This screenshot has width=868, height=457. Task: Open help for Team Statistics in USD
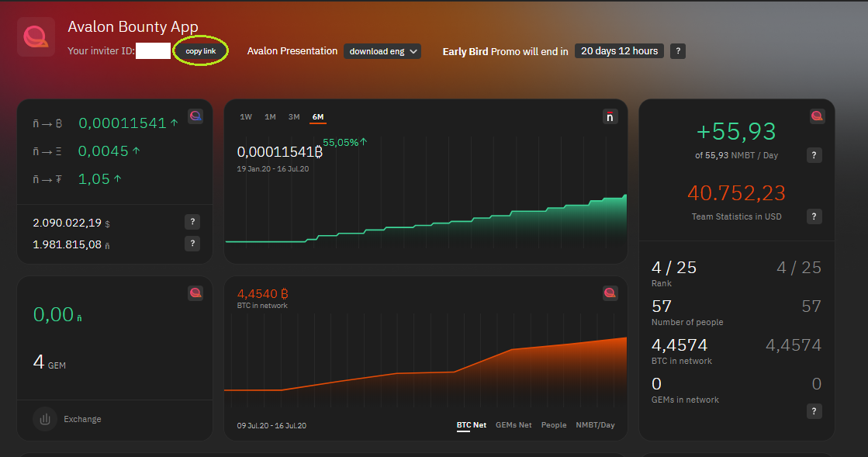coord(814,216)
